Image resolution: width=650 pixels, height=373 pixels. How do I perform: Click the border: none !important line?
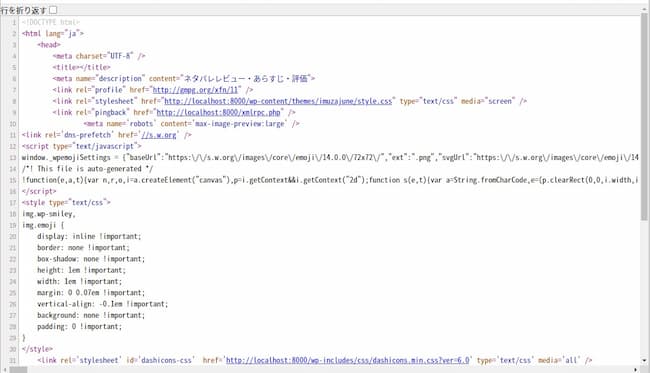83,247
